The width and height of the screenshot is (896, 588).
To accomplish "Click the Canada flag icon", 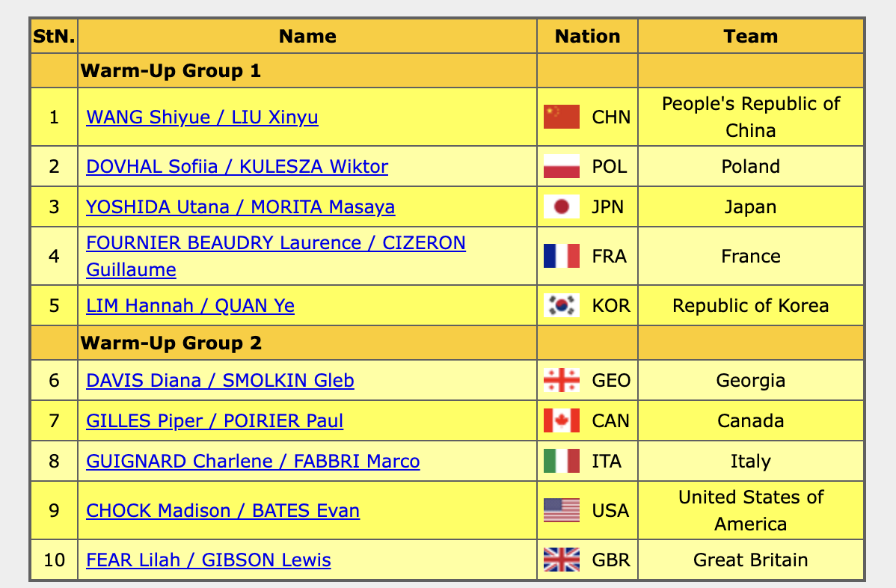I will coord(561,420).
